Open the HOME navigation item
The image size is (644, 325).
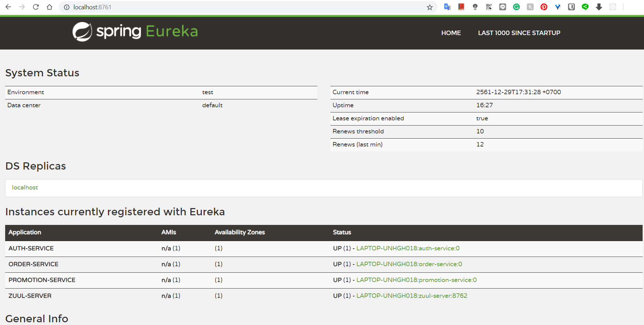(x=451, y=33)
